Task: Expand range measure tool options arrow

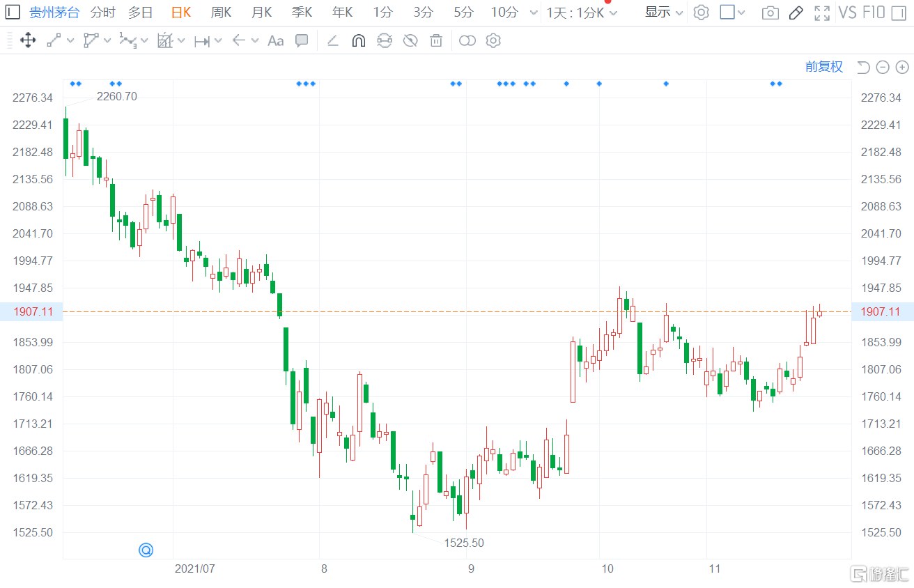Action: 218,41
